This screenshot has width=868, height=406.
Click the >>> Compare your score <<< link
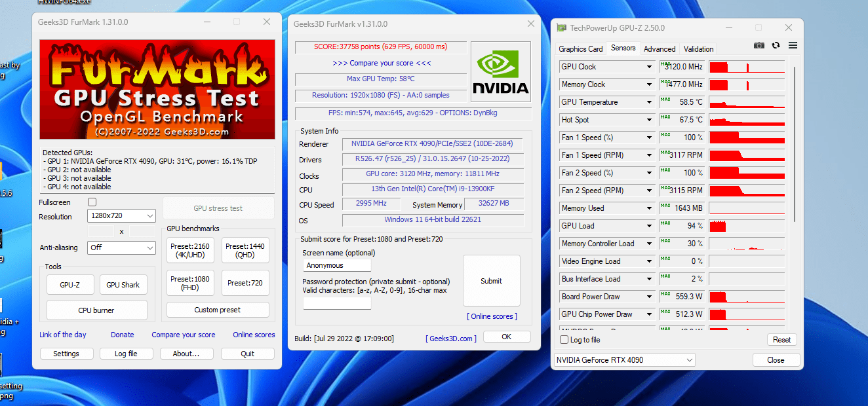tap(382, 63)
